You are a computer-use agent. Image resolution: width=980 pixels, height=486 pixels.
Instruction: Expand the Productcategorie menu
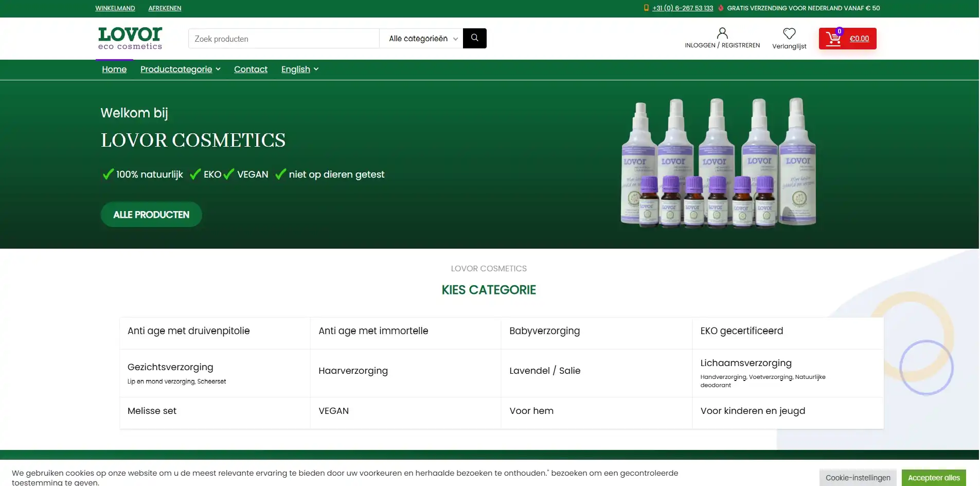[x=180, y=70]
